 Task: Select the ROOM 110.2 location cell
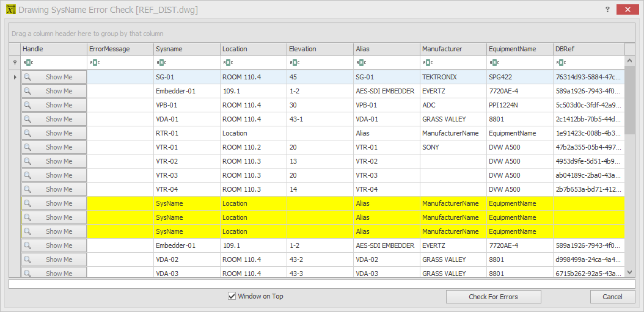coord(254,147)
